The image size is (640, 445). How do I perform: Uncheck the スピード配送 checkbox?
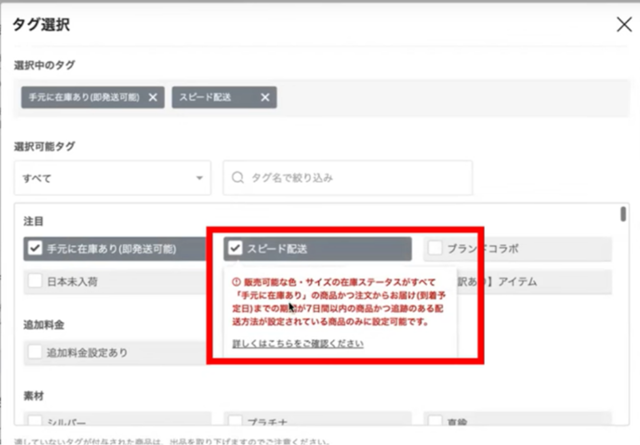coord(235,248)
